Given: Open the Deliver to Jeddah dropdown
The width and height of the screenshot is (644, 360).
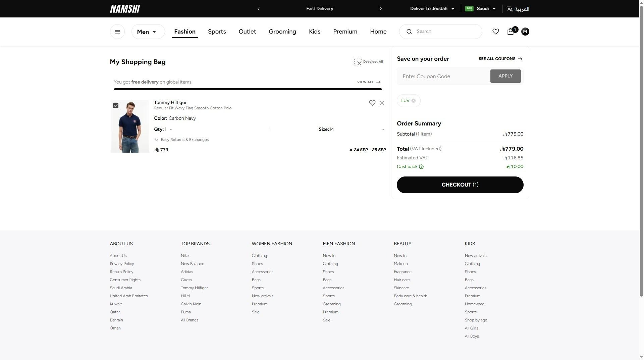Looking at the screenshot, I should 432,9.
